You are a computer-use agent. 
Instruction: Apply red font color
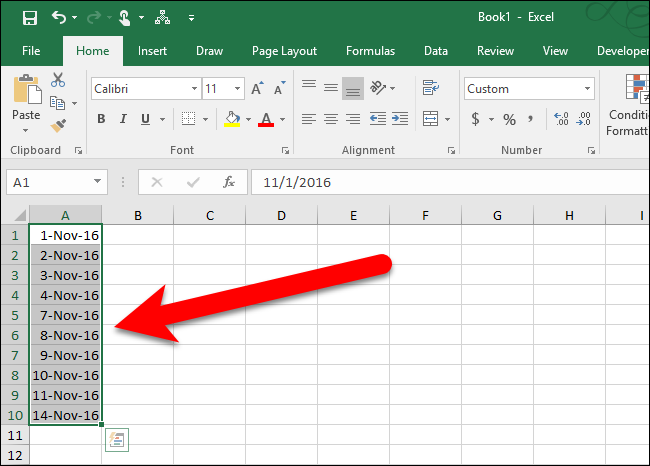(x=266, y=119)
